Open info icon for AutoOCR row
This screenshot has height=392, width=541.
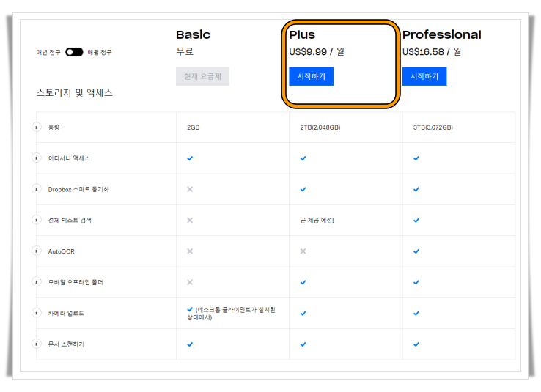[x=37, y=251]
